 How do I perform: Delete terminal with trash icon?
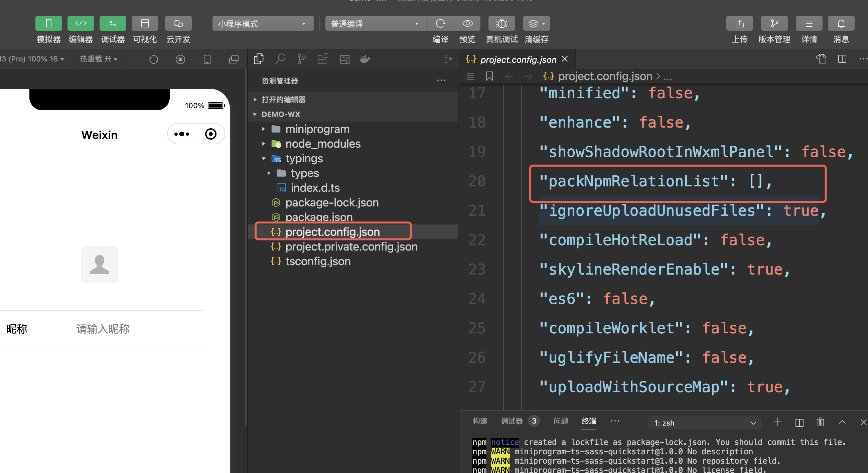click(820, 422)
